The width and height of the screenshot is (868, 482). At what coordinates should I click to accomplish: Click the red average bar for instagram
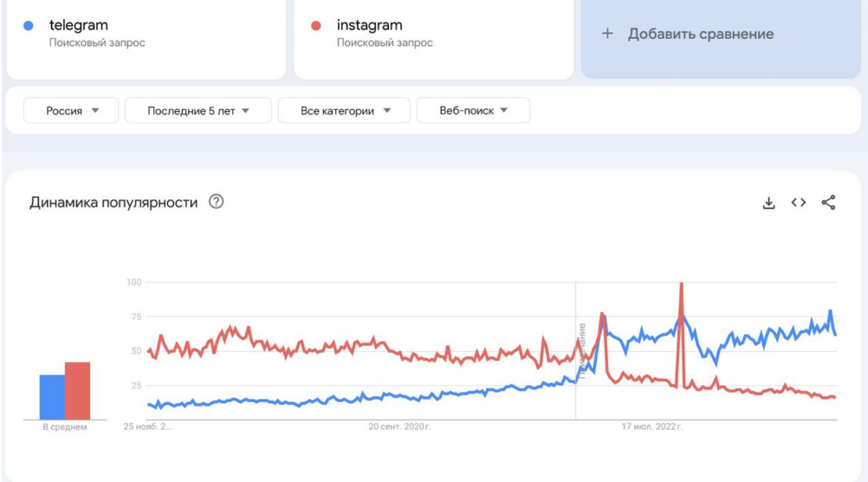pyautogui.click(x=78, y=391)
